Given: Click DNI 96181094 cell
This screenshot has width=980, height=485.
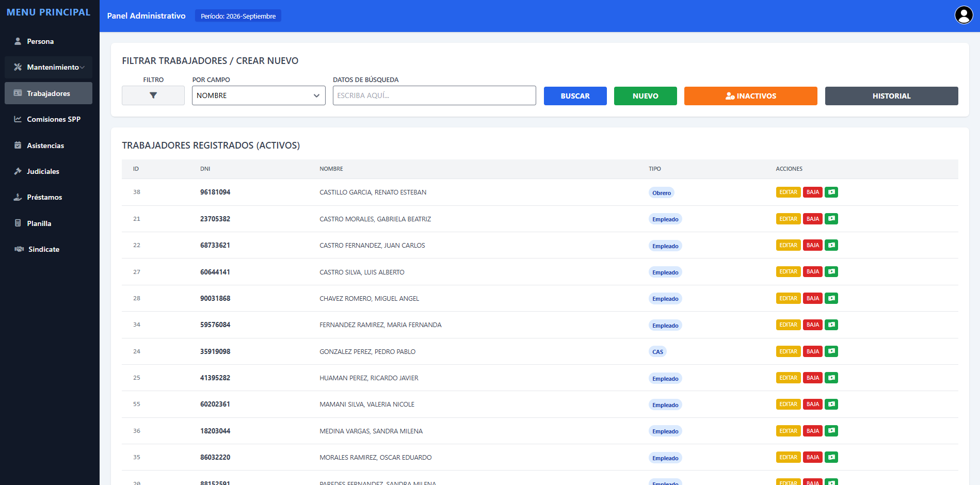Looking at the screenshot, I should click(215, 192).
